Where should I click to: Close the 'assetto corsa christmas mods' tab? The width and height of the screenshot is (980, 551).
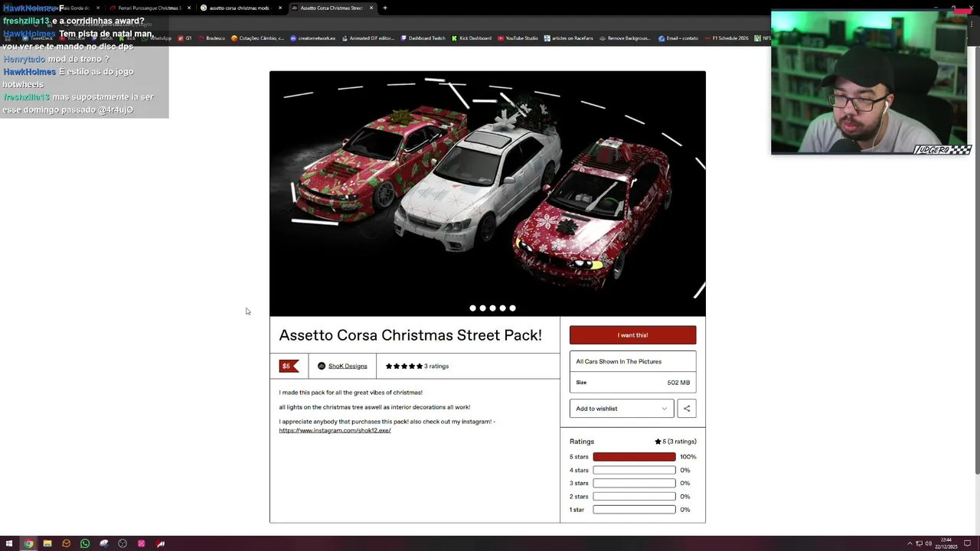coord(280,8)
